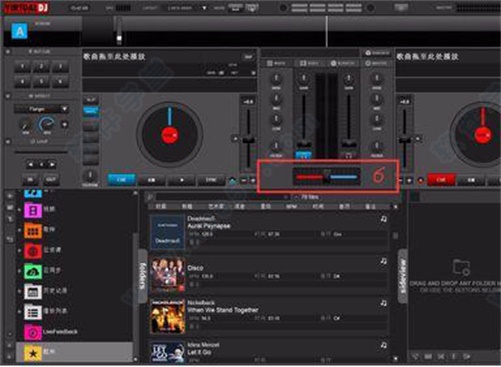The width and height of the screenshot is (501, 367).
Task: Trigger hot cue pad 5
Action: (41, 82)
